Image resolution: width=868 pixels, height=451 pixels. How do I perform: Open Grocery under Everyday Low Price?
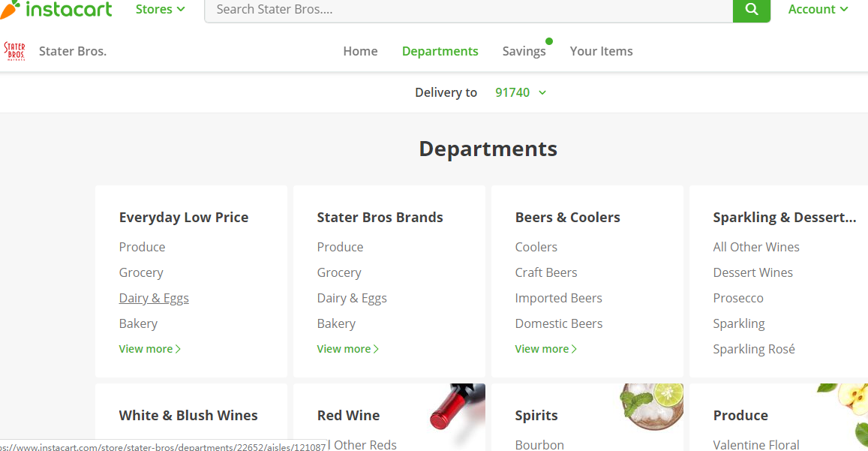click(x=140, y=272)
